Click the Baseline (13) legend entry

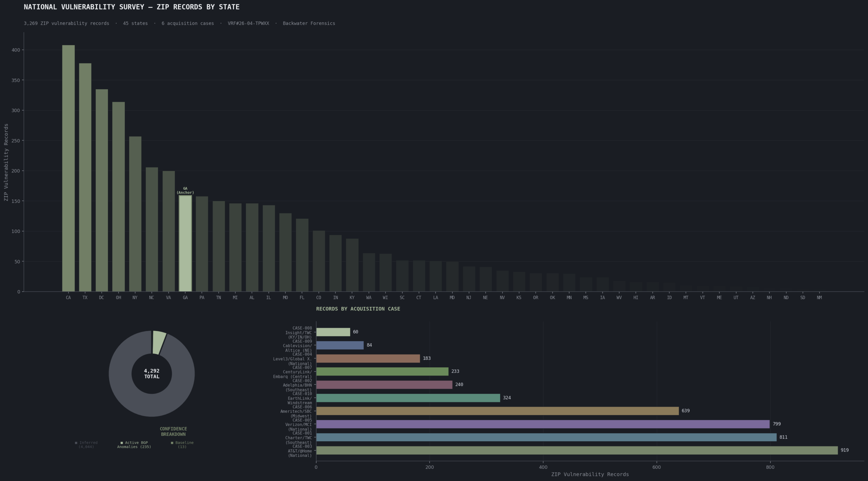pos(182,445)
